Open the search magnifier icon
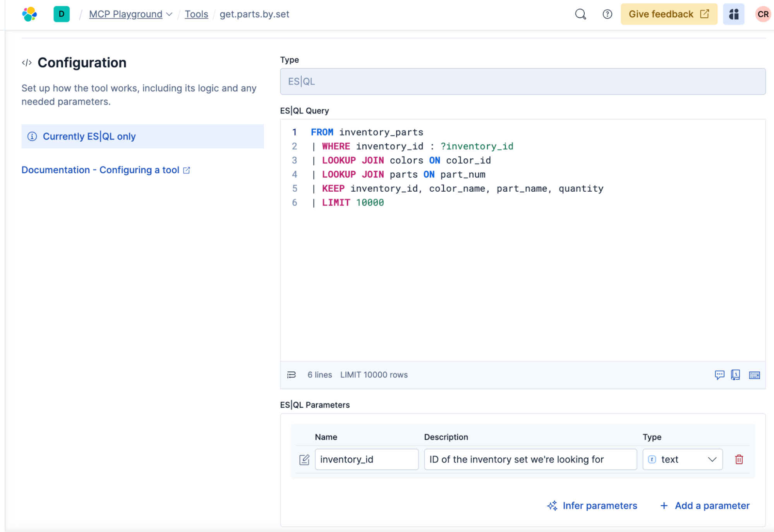Image resolution: width=774 pixels, height=532 pixels. coord(580,14)
